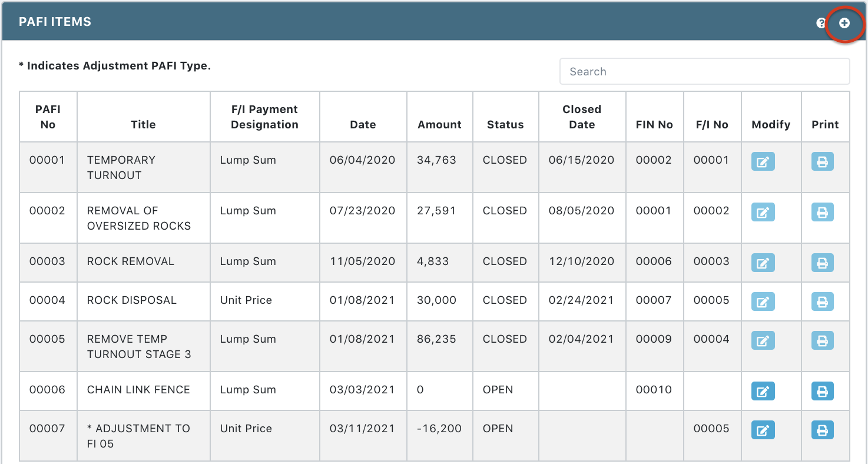Viewport: 868px width, 464px height.
Task: Click closed date 06/15/2020
Action: coord(582,160)
